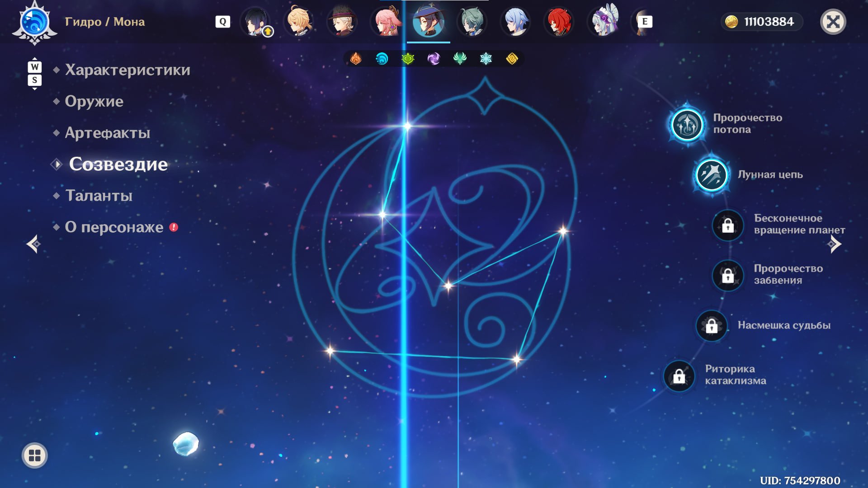Select the blond-haired Traveler portrait
The height and width of the screenshot is (488, 868).
coord(299,22)
